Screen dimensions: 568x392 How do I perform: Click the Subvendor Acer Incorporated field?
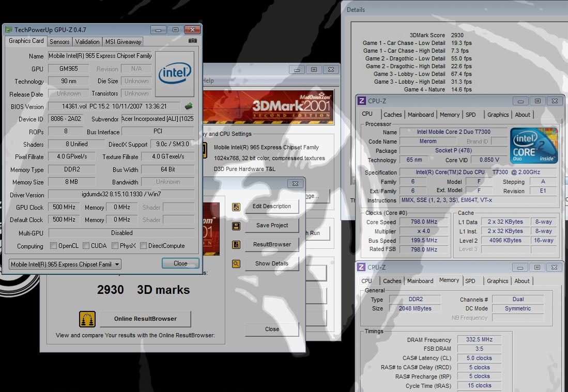click(158, 119)
